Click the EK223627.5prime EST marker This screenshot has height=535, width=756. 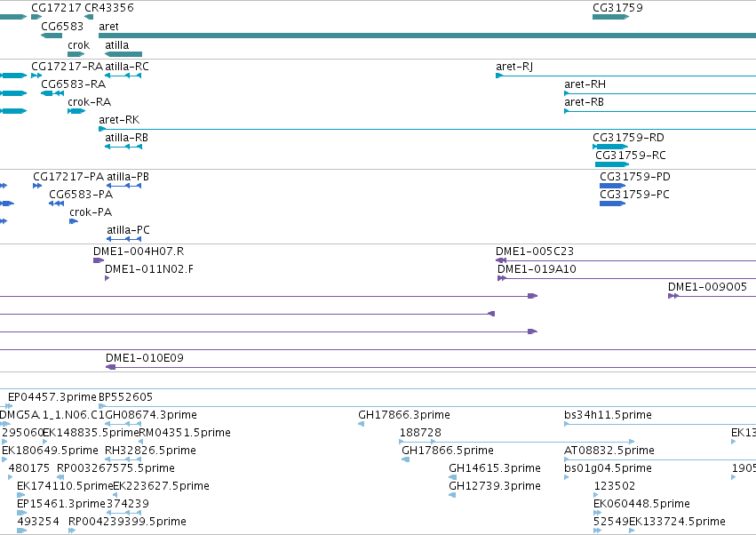pyautogui.click(x=115, y=495)
